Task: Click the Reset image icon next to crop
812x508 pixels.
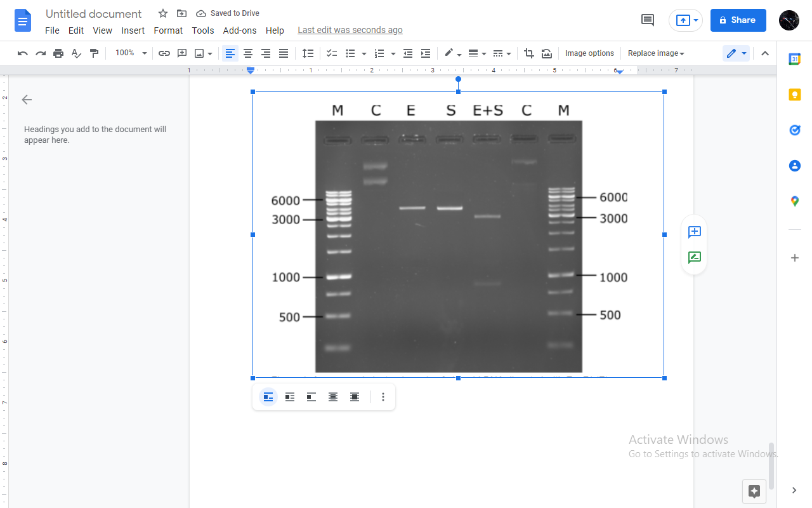Action: point(546,53)
